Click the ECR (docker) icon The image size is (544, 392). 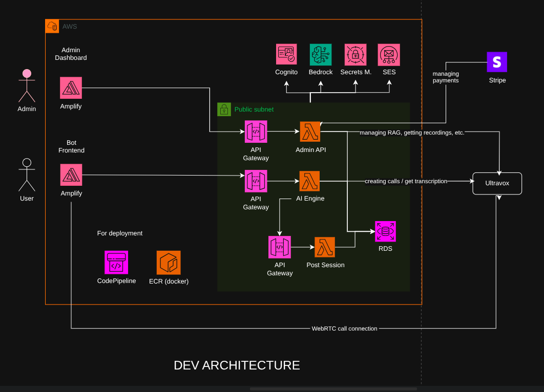[168, 262]
